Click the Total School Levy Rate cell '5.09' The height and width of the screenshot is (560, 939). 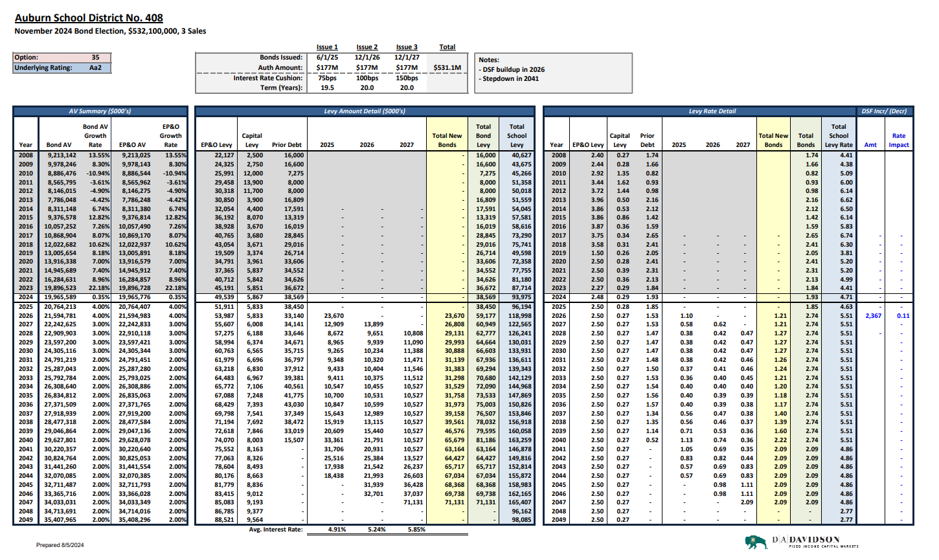846,174
